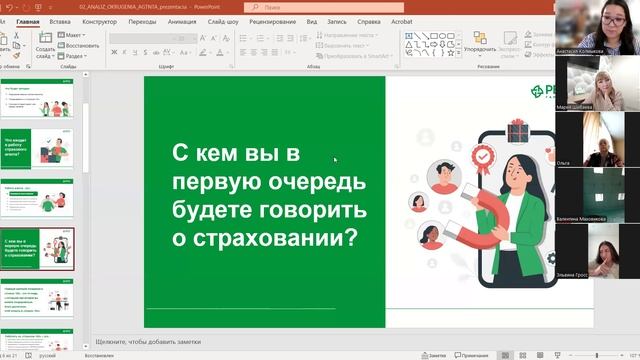640x360 pixels.
Task: Open the Слайд-шоу tab
Action: click(x=223, y=22)
